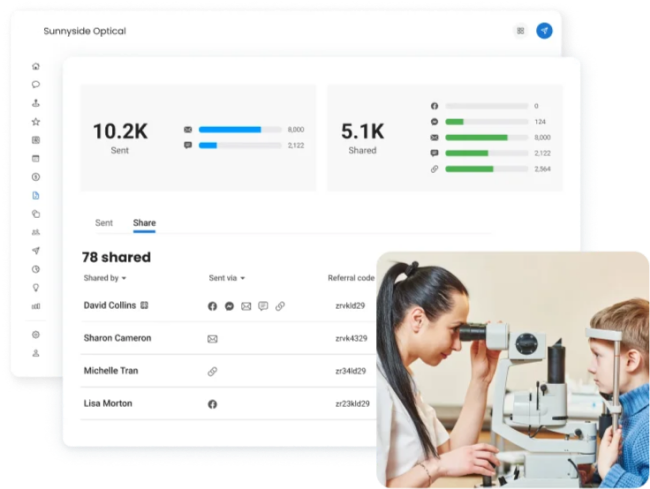Open the apps grid icon in header
This screenshot has width=650, height=489.
point(520,31)
